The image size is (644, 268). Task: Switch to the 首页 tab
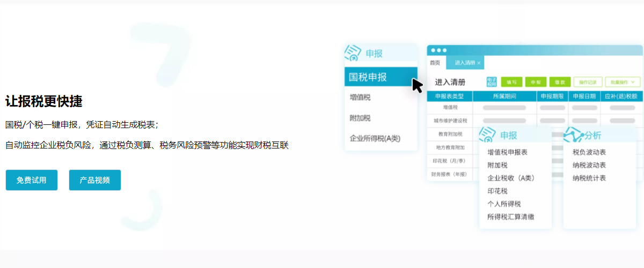click(x=435, y=63)
